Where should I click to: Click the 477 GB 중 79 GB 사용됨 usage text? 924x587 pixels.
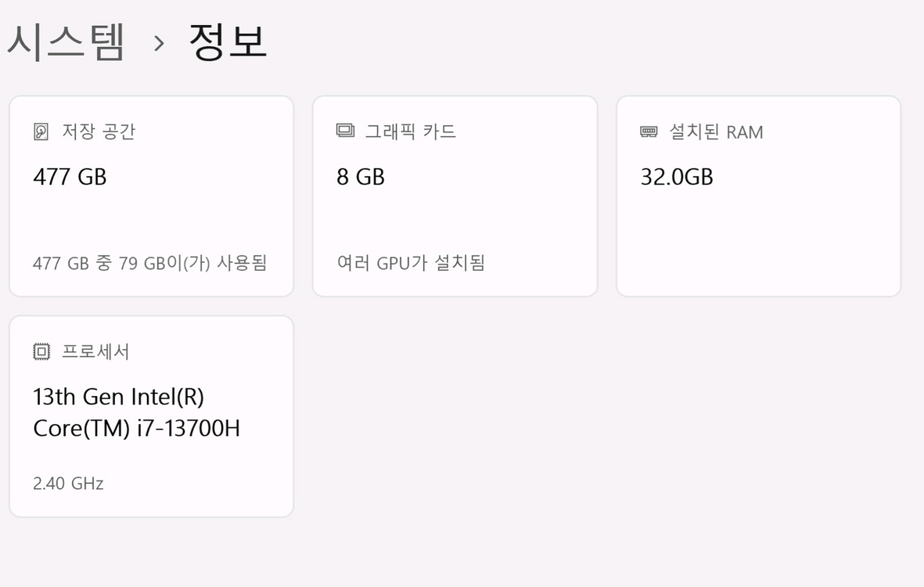(x=149, y=263)
